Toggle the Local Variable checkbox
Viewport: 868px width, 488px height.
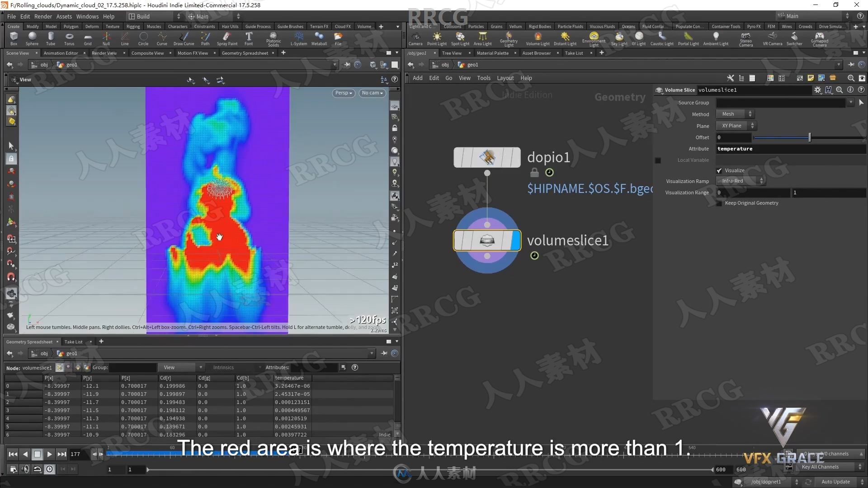[658, 159]
